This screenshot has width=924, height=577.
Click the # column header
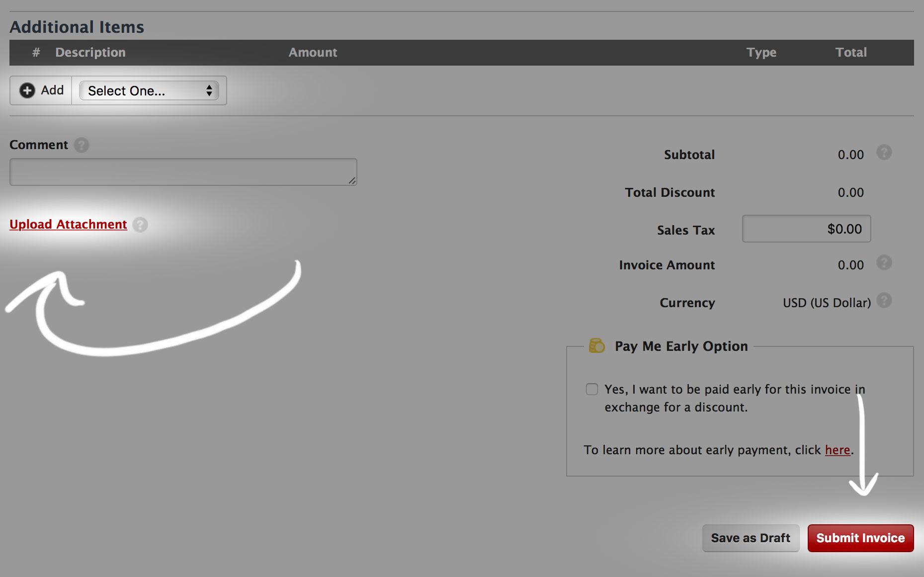[36, 52]
